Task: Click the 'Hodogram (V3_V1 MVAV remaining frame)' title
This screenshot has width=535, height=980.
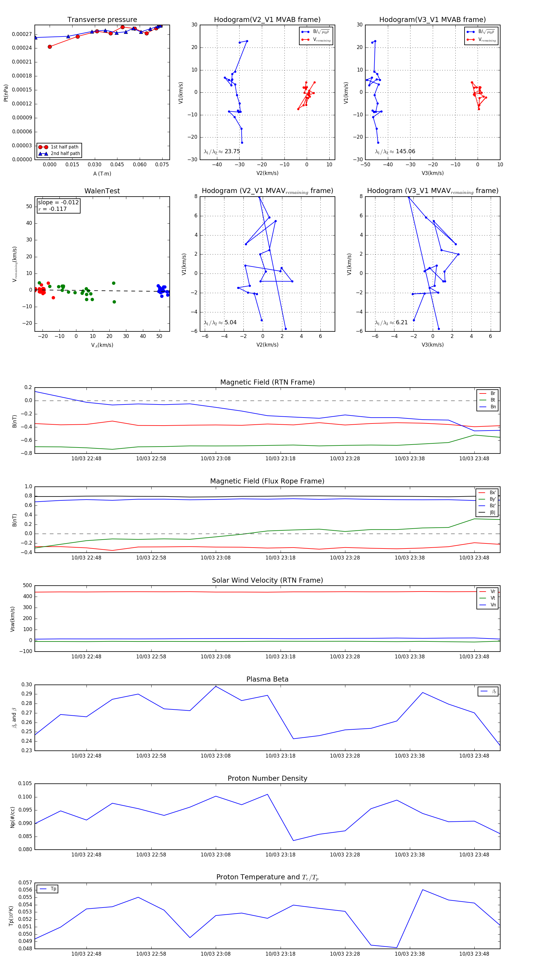Action: tap(432, 191)
